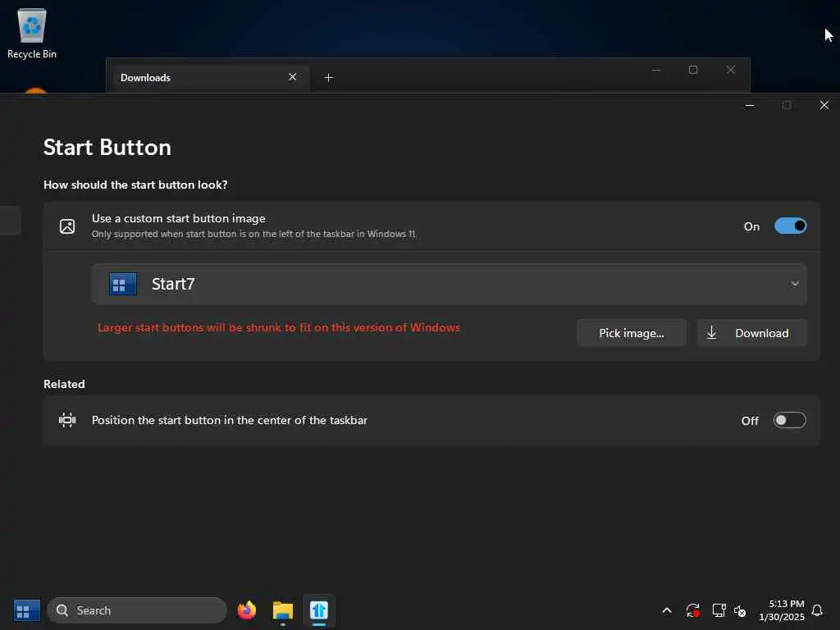The width and height of the screenshot is (840, 630).
Task: Close the Downloads tab in File Explorer
Action: 293,77
